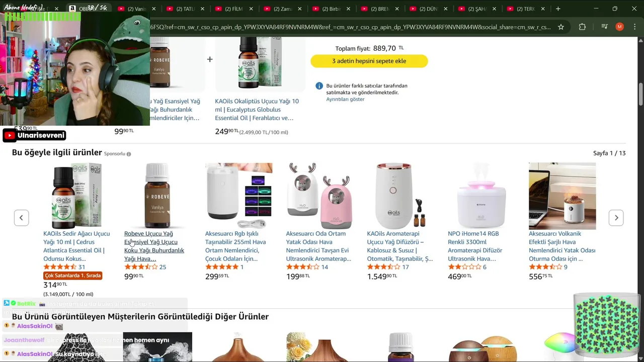Open the Chrome extensions puzzle icon
The width and height of the screenshot is (644, 362).
click(x=583, y=27)
